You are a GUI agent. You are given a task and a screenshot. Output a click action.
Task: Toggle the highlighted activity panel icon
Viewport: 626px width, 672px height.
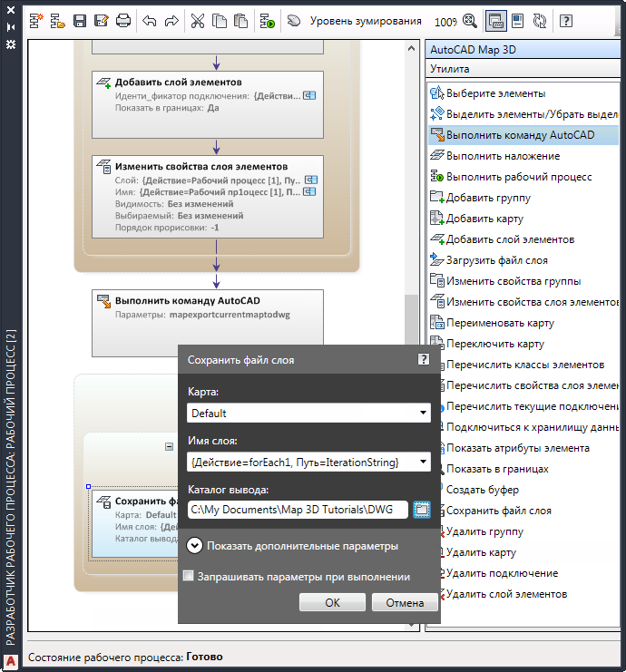496,21
